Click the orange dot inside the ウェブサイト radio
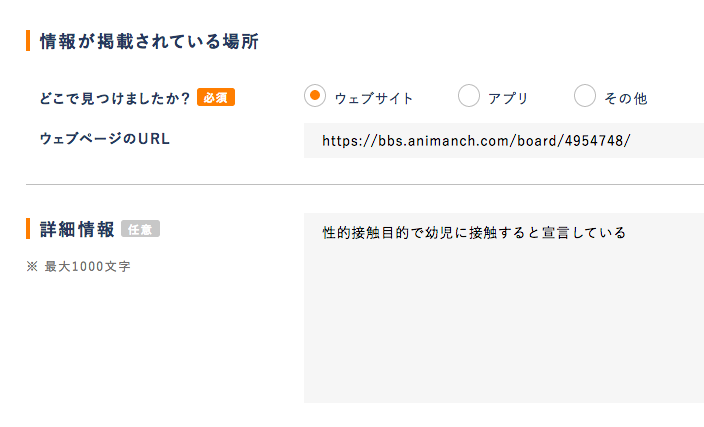 click(315, 96)
